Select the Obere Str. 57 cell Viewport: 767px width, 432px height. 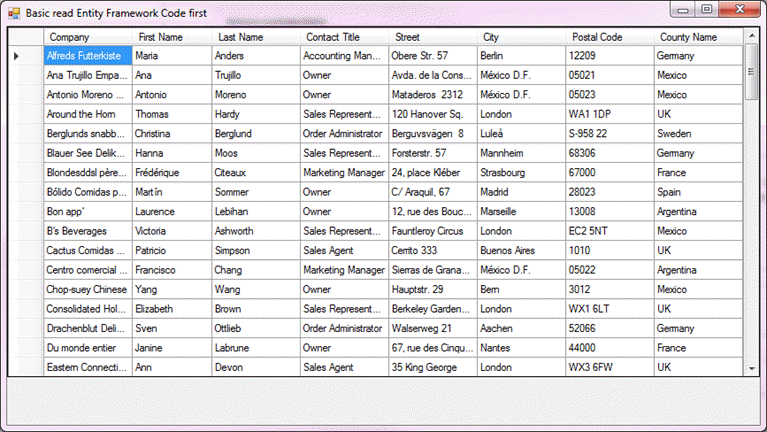pyautogui.click(x=433, y=56)
